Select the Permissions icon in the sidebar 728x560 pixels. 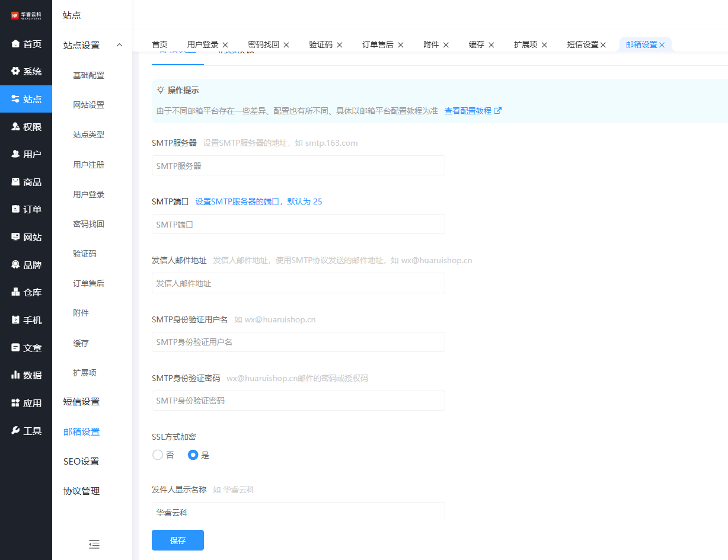click(x=15, y=127)
